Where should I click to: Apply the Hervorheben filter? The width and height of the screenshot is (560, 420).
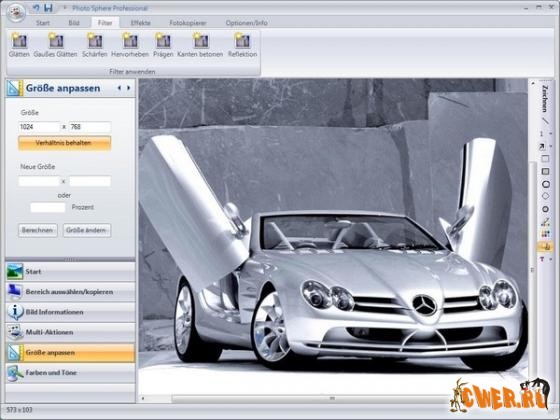pos(130,45)
